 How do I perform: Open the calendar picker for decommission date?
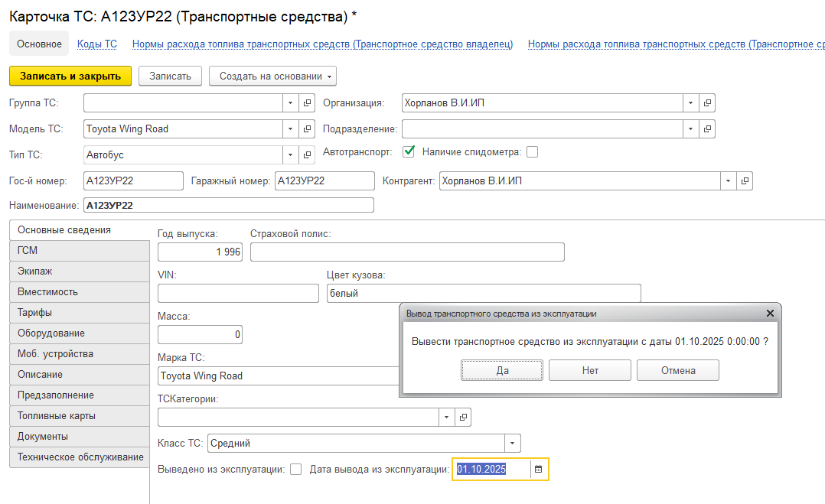click(538, 469)
